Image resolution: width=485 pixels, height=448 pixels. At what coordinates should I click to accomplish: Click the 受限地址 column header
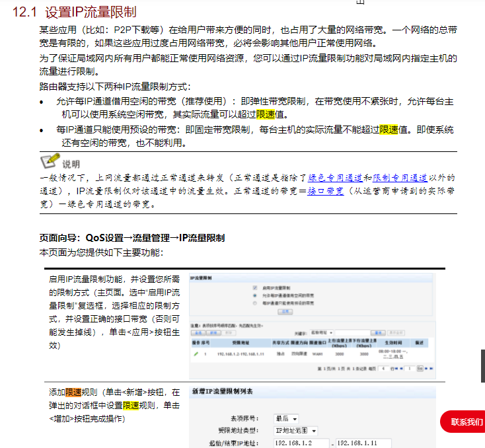pos(241,343)
